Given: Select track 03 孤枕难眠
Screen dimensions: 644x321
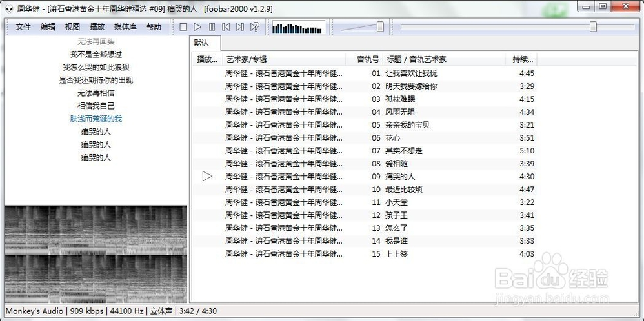Looking at the screenshot, I should [365, 99].
